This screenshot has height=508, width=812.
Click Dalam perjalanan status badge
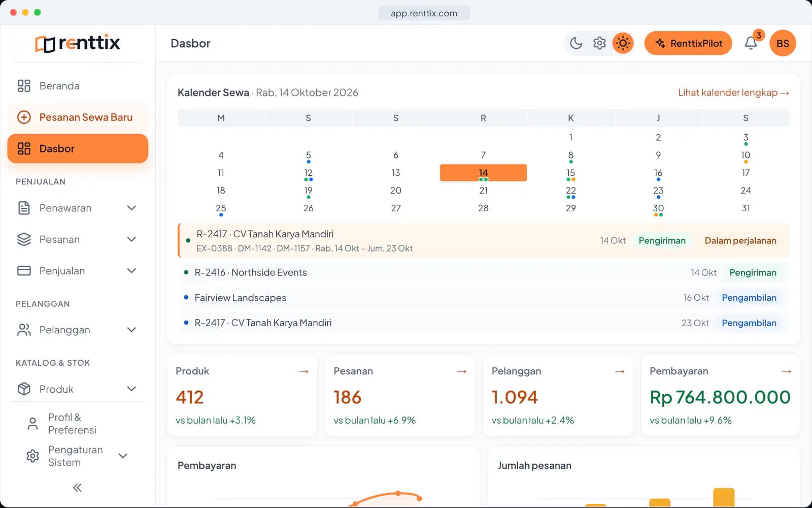pyautogui.click(x=740, y=241)
